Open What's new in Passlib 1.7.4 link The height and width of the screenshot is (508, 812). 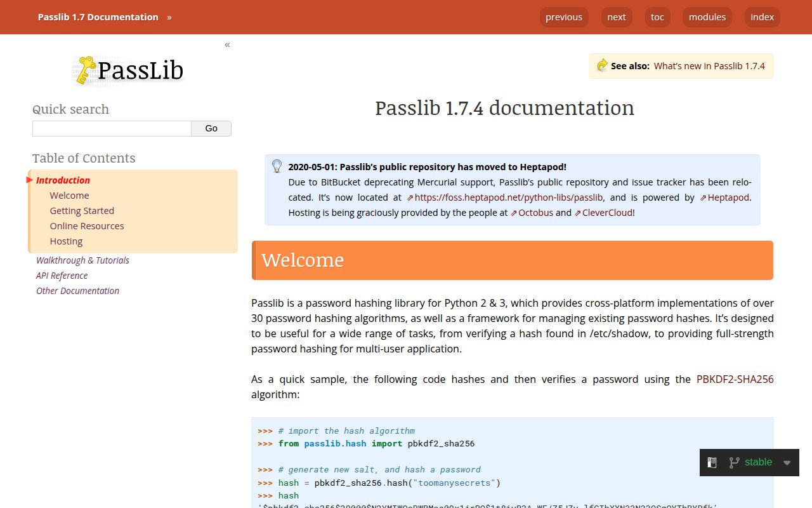point(709,65)
